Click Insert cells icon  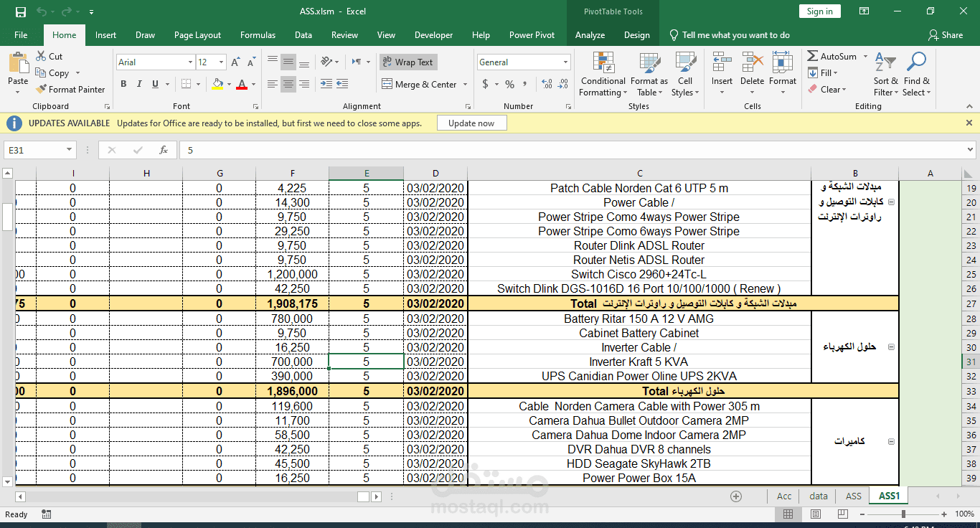[722, 62]
